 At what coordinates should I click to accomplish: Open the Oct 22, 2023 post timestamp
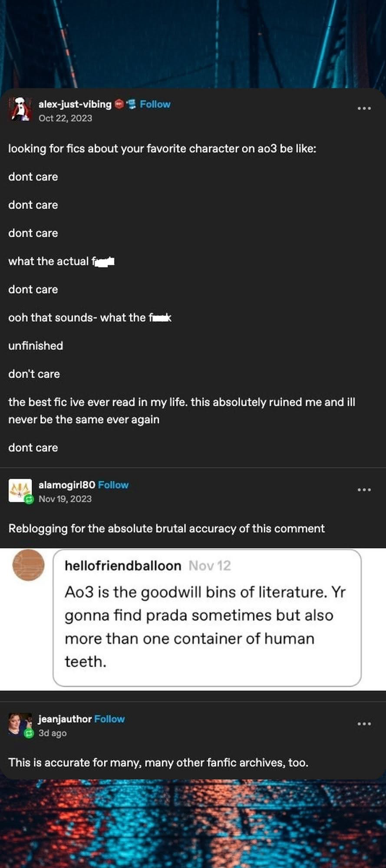pyautogui.click(x=65, y=118)
